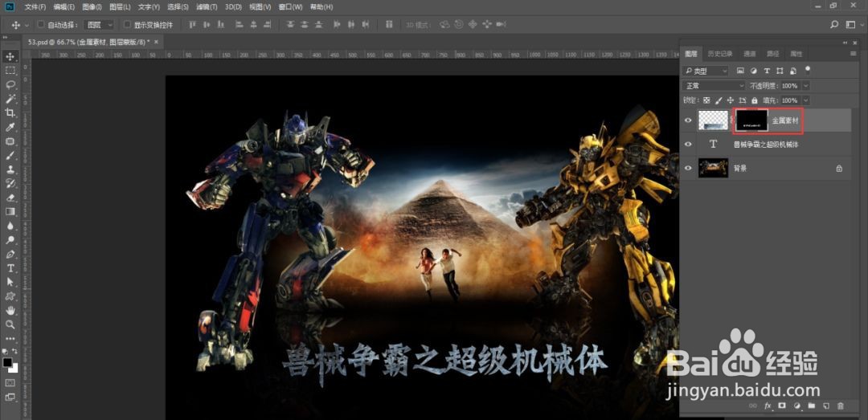The width and height of the screenshot is (868, 420).
Task: Open the 窗口(W) menu
Action: coord(291,7)
